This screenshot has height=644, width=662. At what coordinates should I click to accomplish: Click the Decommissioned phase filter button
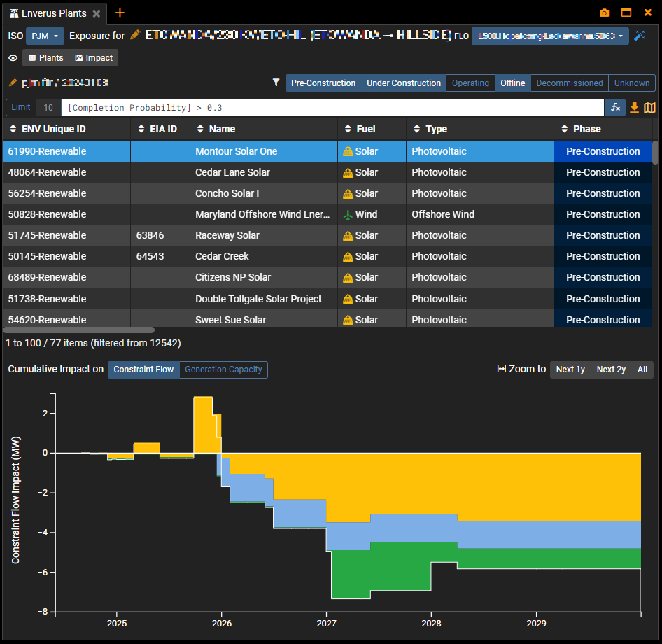tap(569, 83)
